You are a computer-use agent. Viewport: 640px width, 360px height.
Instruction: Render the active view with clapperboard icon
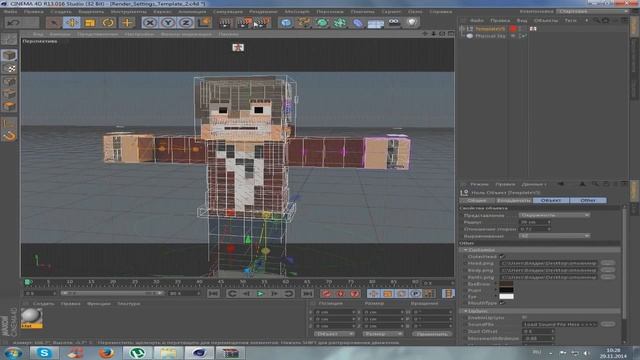coord(225,23)
